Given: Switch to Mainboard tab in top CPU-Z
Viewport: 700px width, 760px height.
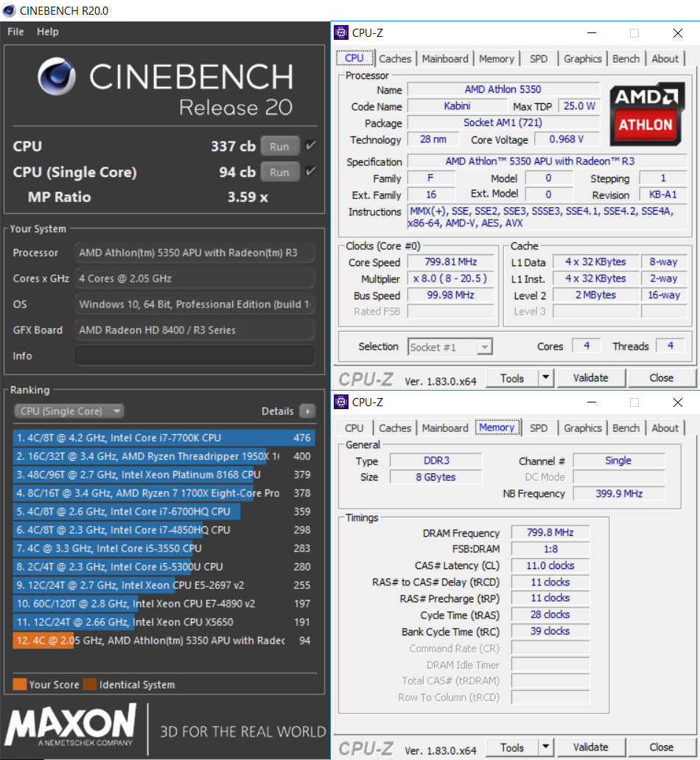Looking at the screenshot, I should 445,59.
